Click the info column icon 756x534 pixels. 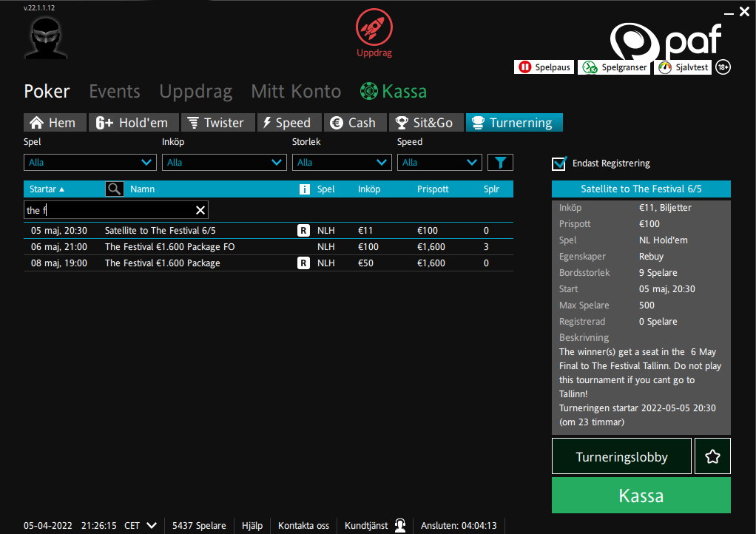(x=304, y=189)
